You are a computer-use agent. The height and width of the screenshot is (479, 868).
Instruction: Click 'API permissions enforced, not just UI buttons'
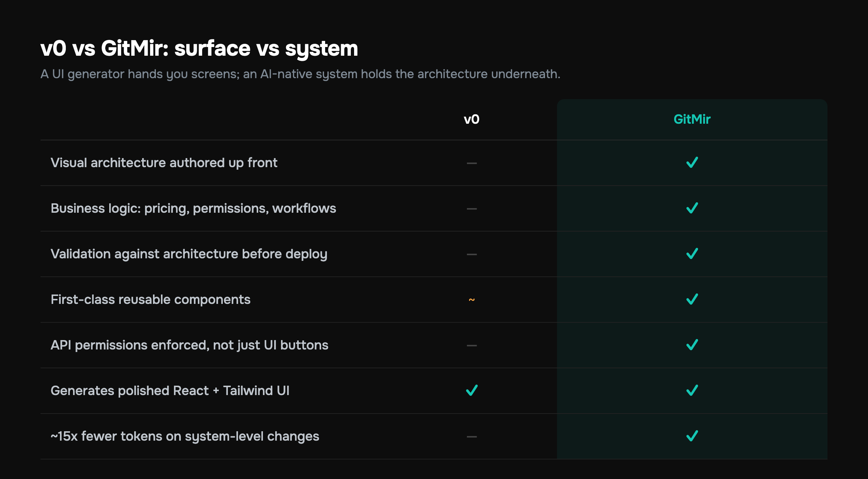(x=190, y=345)
